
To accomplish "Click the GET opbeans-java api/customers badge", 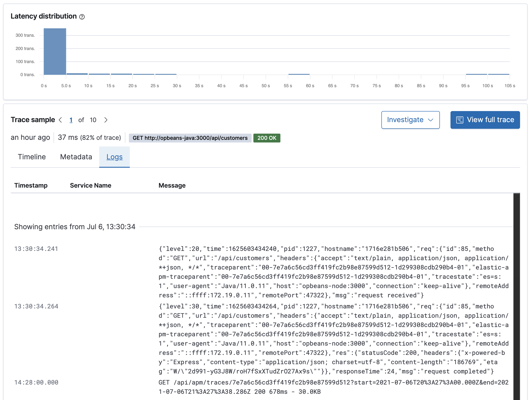I will click(x=190, y=138).
